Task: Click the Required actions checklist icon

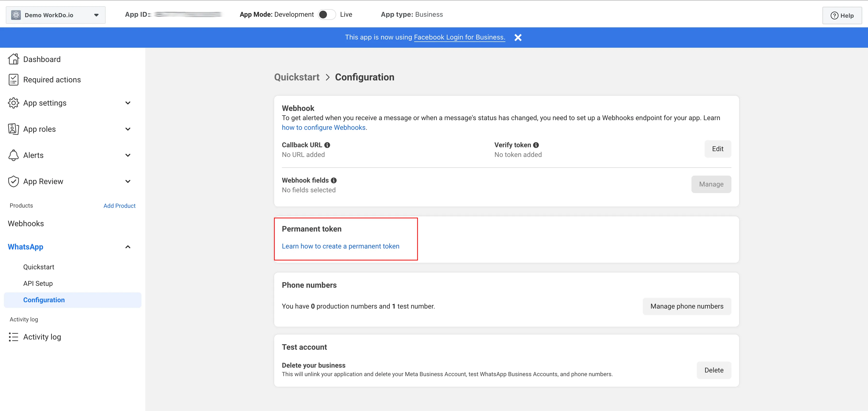Action: coord(14,80)
